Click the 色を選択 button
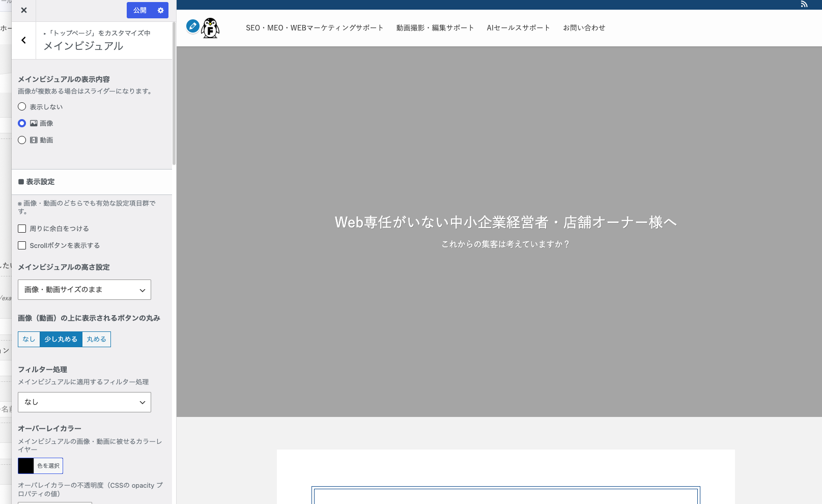This screenshot has height=504, width=822. [48, 466]
